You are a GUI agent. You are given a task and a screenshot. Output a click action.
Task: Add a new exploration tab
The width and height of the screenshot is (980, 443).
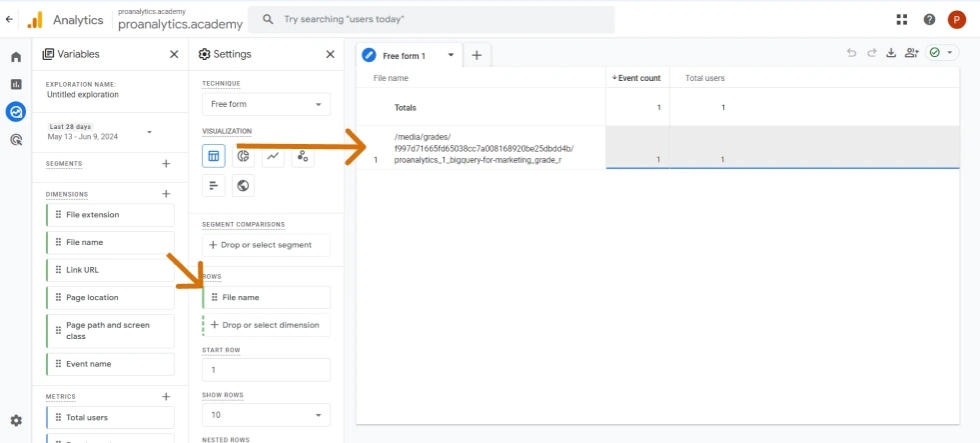coord(477,55)
